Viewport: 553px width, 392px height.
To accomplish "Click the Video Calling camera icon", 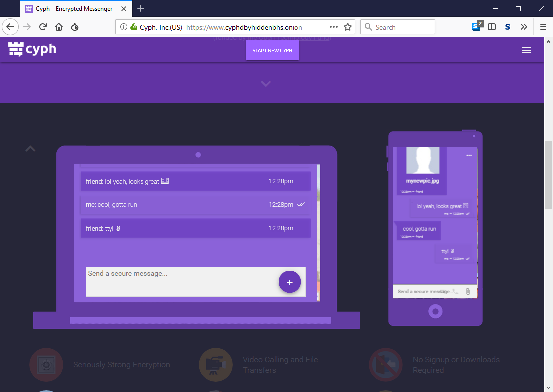I will pyautogui.click(x=216, y=365).
